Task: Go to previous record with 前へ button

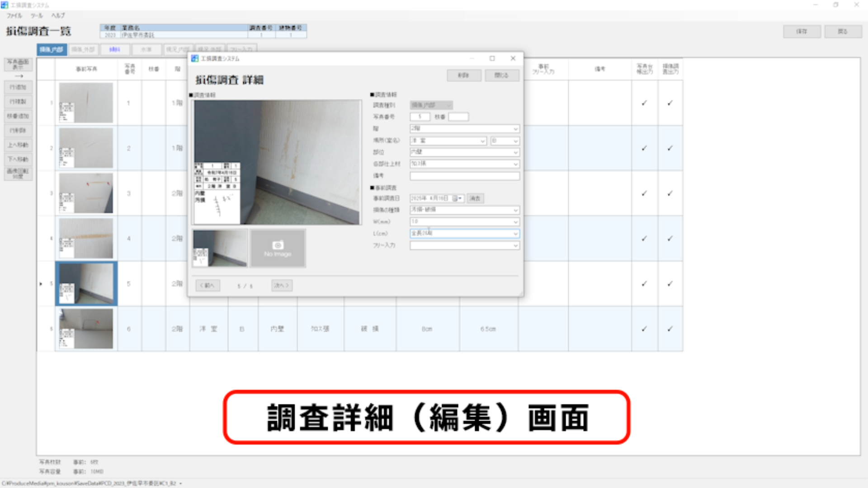Action: click(208, 286)
